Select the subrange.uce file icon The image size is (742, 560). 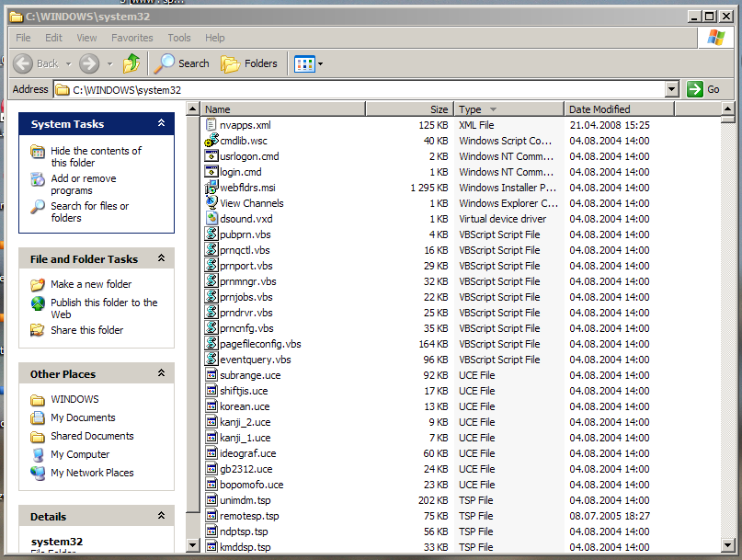tap(211, 375)
